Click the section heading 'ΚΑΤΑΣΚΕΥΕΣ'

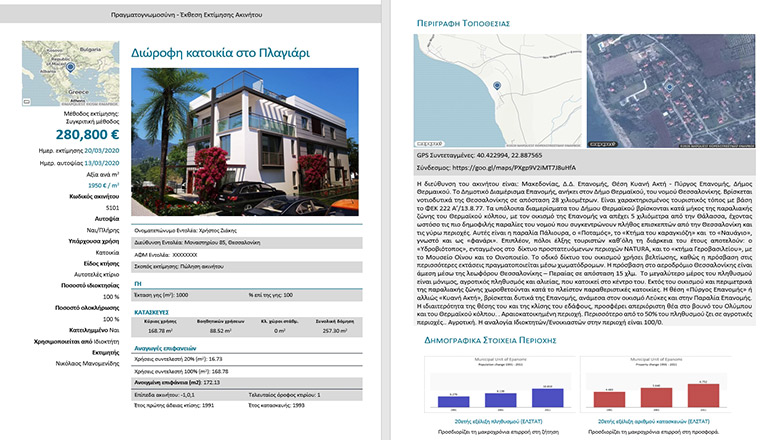click(151, 312)
